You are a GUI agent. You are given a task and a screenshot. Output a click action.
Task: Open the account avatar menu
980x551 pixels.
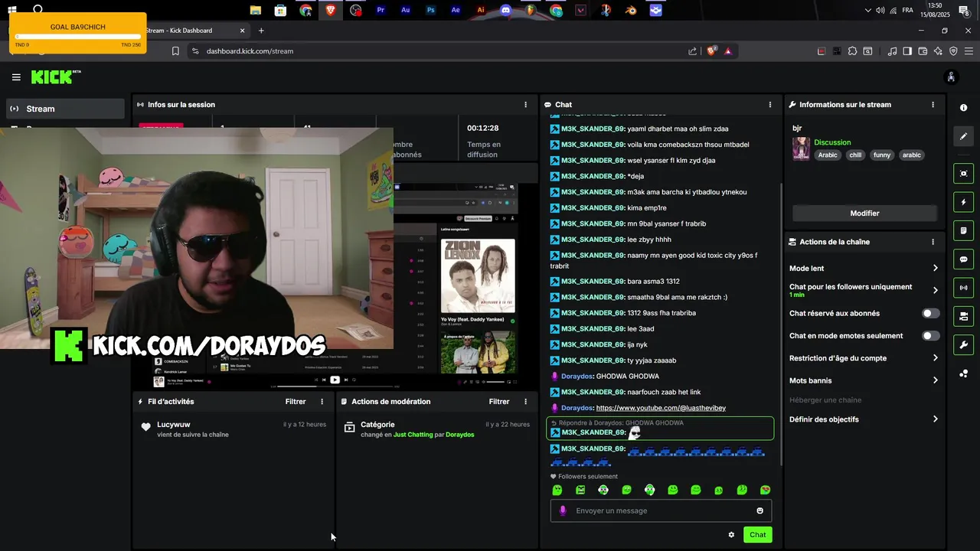click(951, 77)
